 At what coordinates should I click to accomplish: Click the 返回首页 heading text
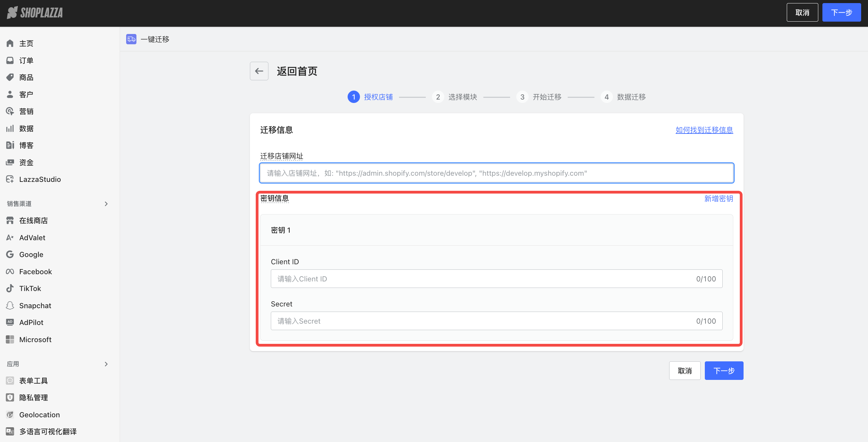(297, 71)
